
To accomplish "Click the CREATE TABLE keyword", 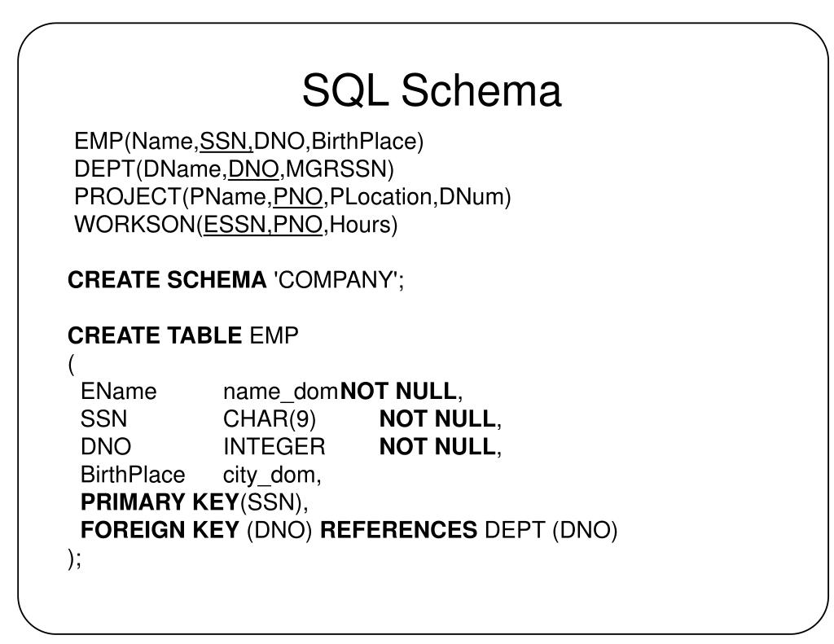I will [155, 335].
